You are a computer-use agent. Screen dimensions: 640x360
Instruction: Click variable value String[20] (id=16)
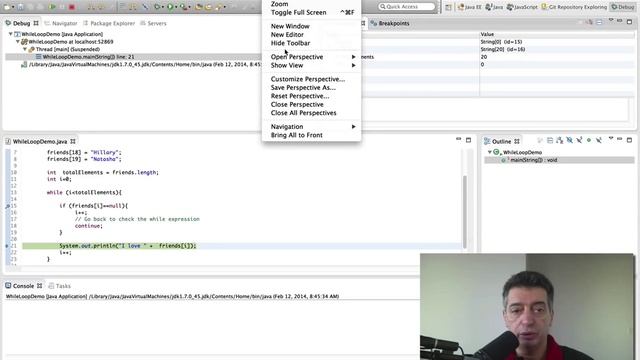(x=503, y=49)
